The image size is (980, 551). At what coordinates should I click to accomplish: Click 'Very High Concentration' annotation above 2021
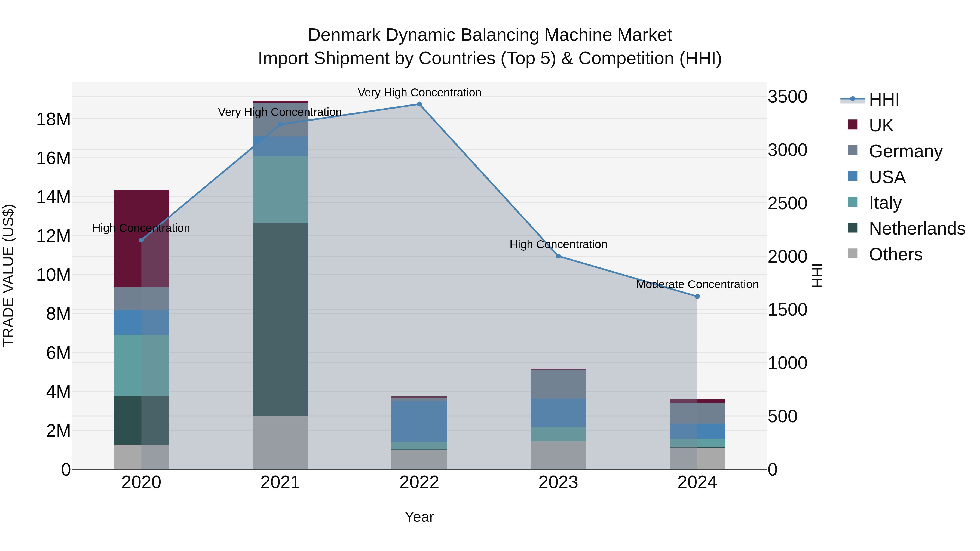point(280,112)
